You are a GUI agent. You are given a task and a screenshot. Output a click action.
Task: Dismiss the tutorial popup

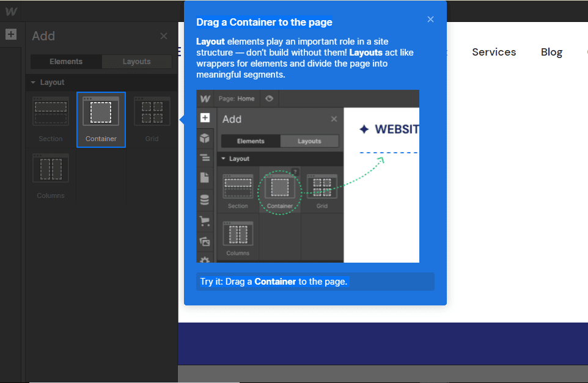430,19
